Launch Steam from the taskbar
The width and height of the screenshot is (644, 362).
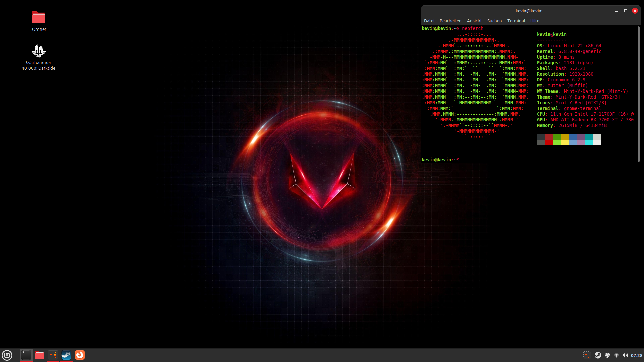tap(66, 355)
